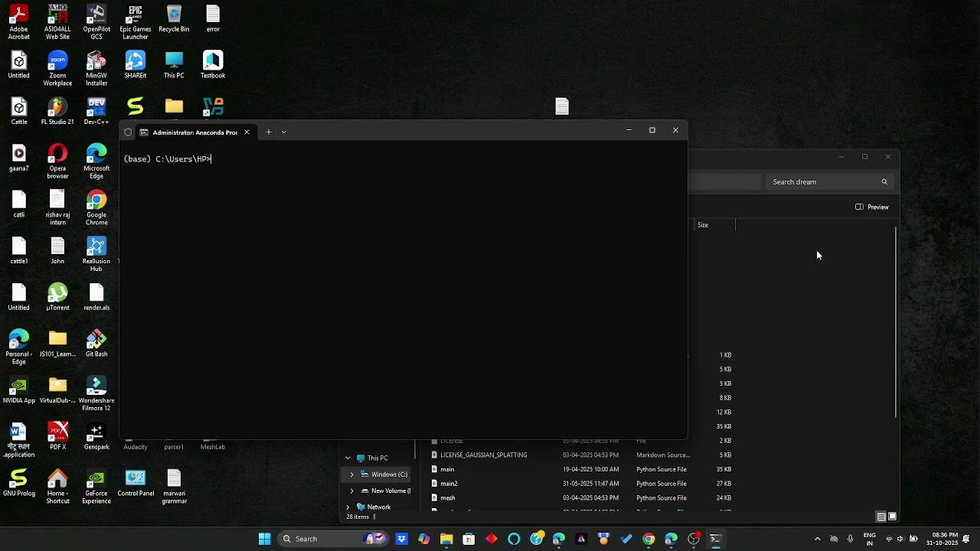
Task: Open the Epic Games Launcher desktop icon
Action: pos(136,22)
